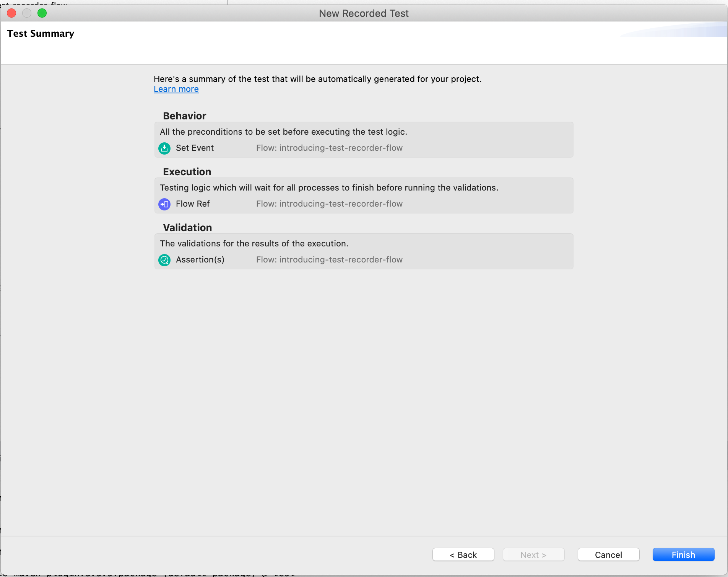Click the Behavior section heading
Viewport: 728px width, 577px height.
184,116
